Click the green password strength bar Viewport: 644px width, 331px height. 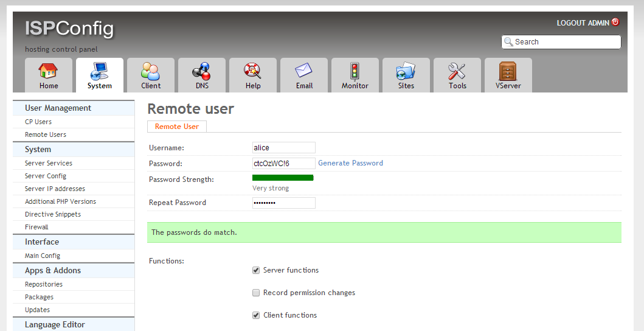(x=283, y=178)
